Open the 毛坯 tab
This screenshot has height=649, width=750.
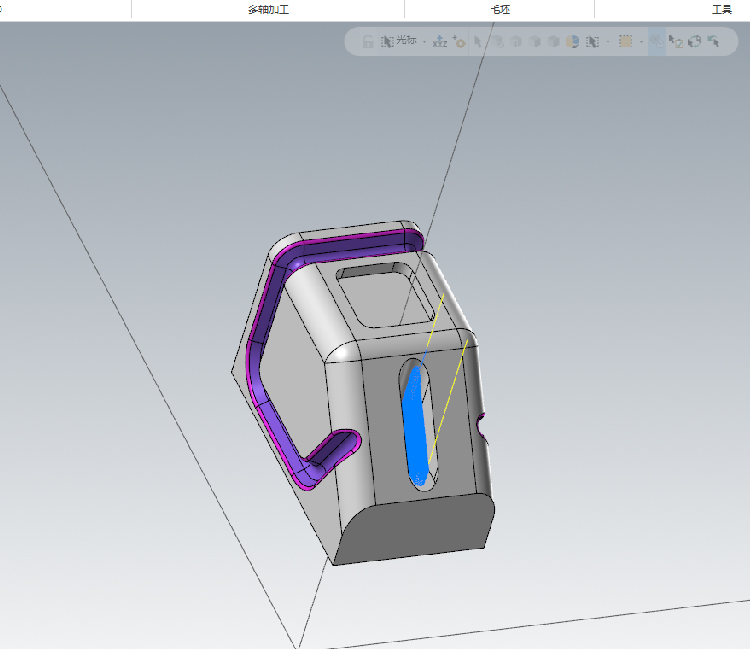(x=500, y=10)
